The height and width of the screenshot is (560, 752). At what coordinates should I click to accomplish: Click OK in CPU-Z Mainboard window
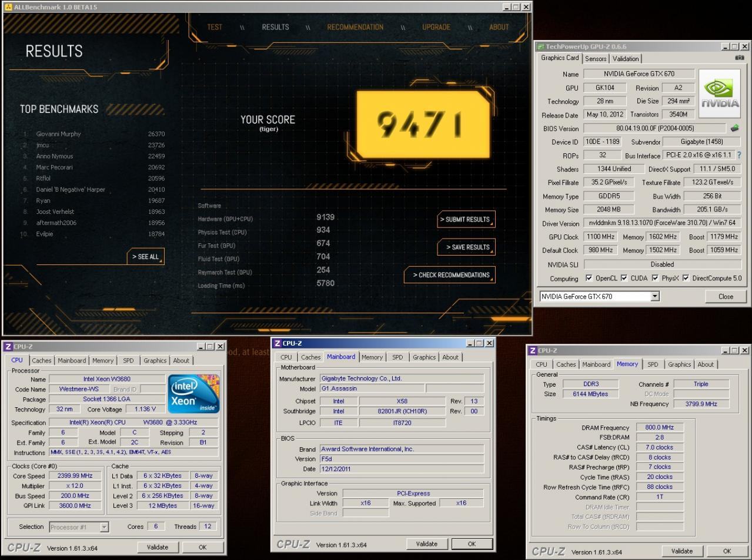472,544
